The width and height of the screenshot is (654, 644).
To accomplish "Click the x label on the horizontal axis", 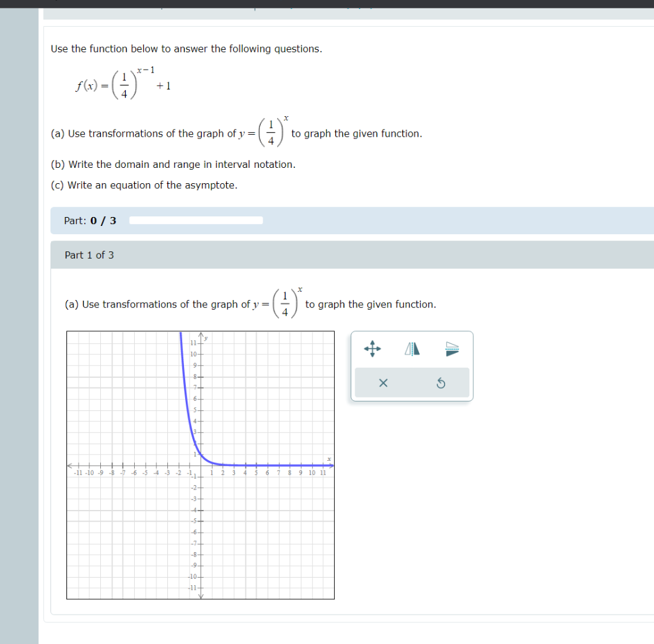I will 329,458.
